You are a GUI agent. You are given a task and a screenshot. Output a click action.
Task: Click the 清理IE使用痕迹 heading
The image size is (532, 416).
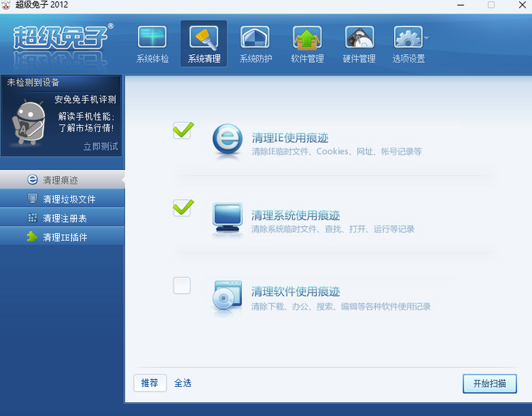click(x=290, y=137)
